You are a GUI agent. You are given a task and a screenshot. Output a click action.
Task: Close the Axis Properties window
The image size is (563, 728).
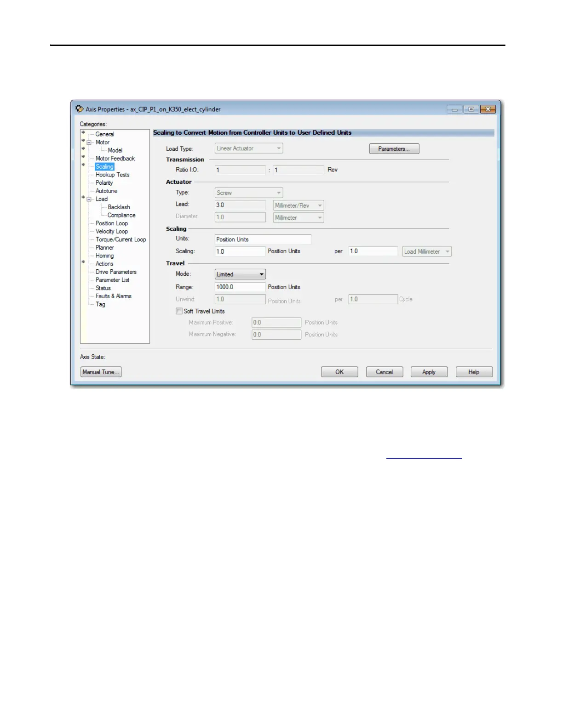tap(488, 109)
